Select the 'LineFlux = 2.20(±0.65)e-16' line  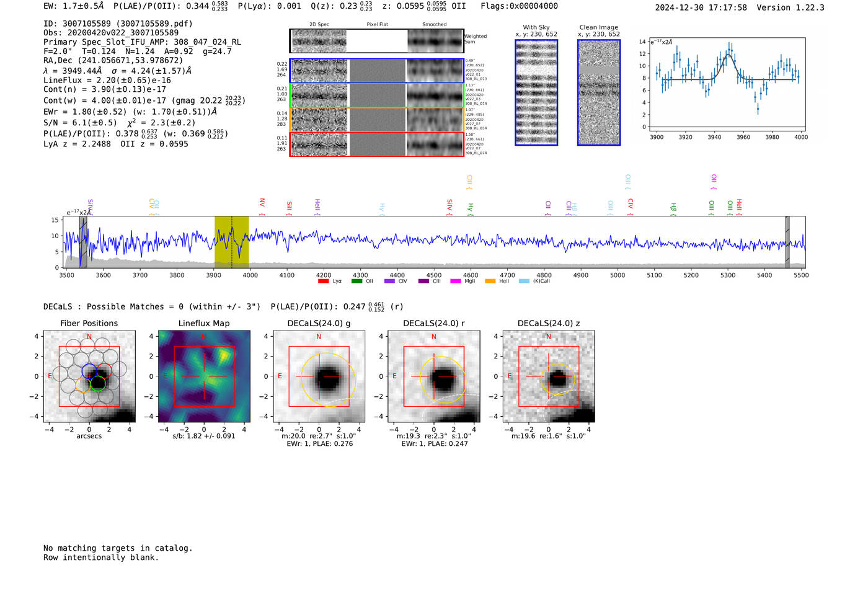107,81
